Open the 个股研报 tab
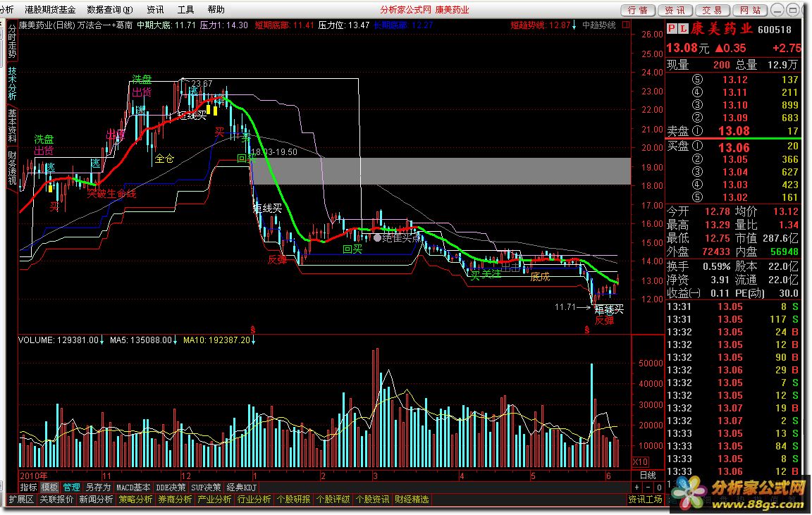Image resolution: width=812 pixels, height=515 pixels. 294,500
